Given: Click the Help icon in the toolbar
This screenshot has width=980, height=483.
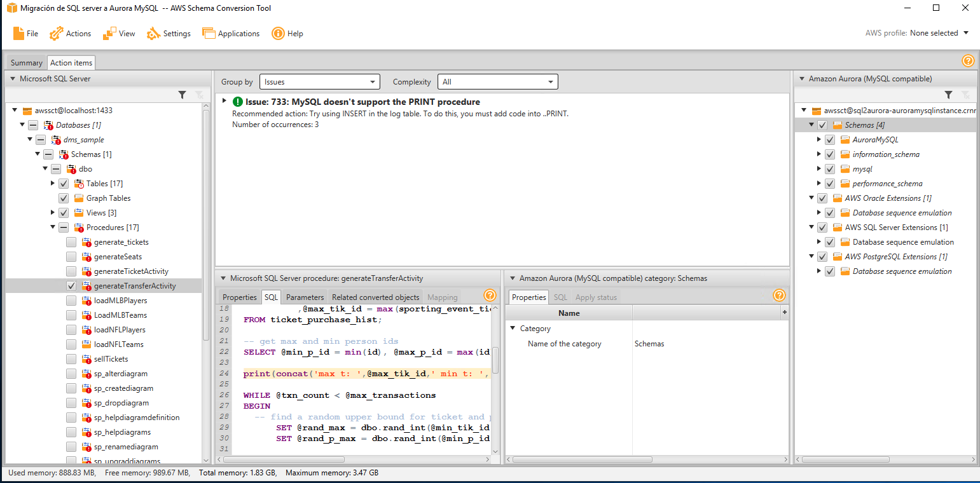Looking at the screenshot, I should 278,34.
